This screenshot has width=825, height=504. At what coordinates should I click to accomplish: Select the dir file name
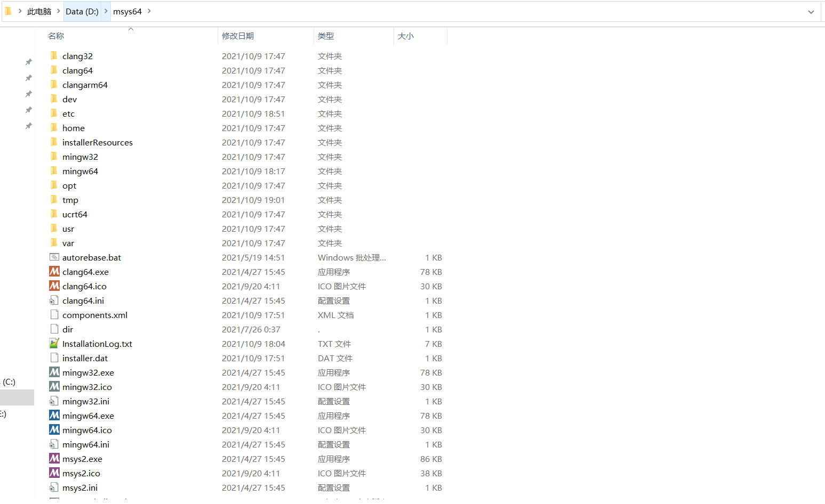[x=68, y=329]
